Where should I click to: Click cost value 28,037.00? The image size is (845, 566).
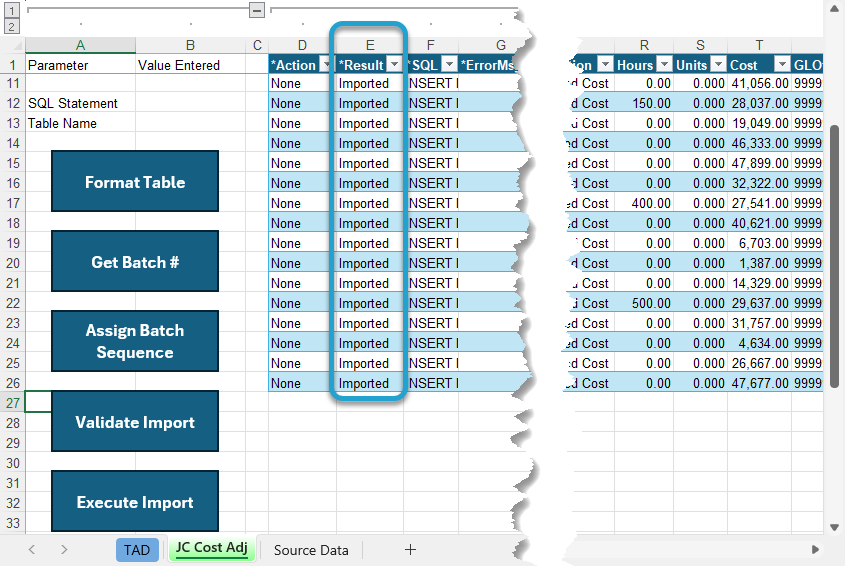click(x=759, y=103)
